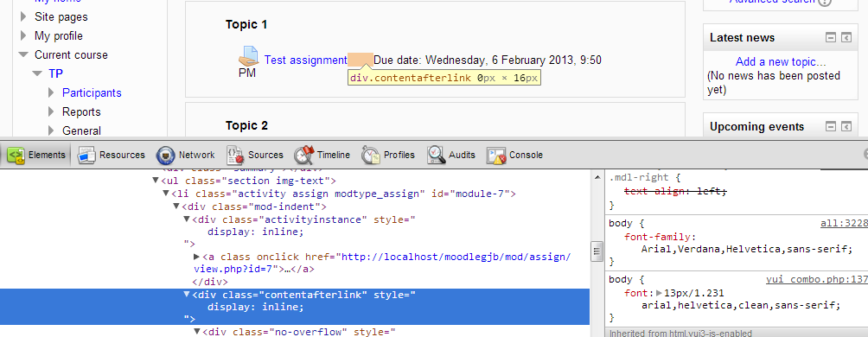Screen dimensions: 868x337
Task: Click the Due date text
Action: [x=488, y=60]
